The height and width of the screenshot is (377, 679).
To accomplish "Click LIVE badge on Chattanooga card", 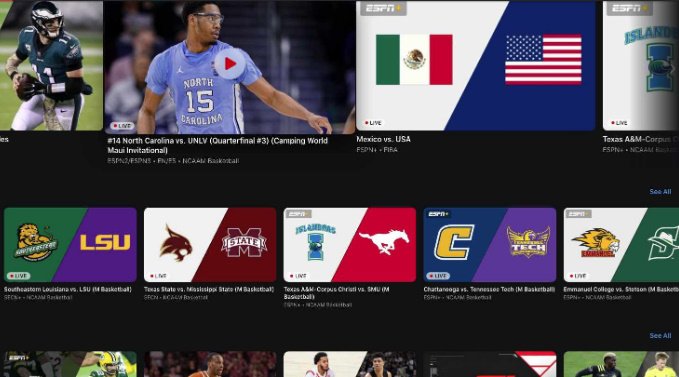I will coord(438,276).
